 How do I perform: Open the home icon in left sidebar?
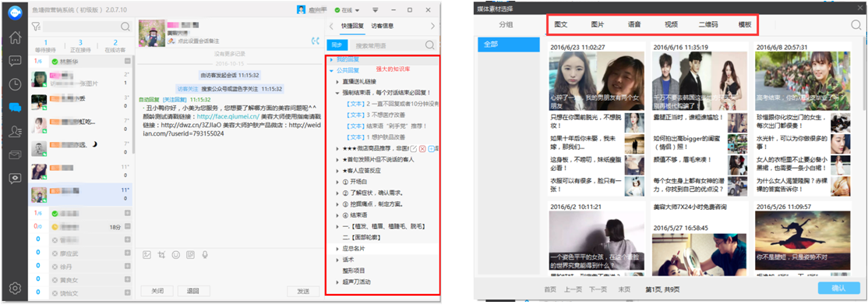(x=15, y=37)
